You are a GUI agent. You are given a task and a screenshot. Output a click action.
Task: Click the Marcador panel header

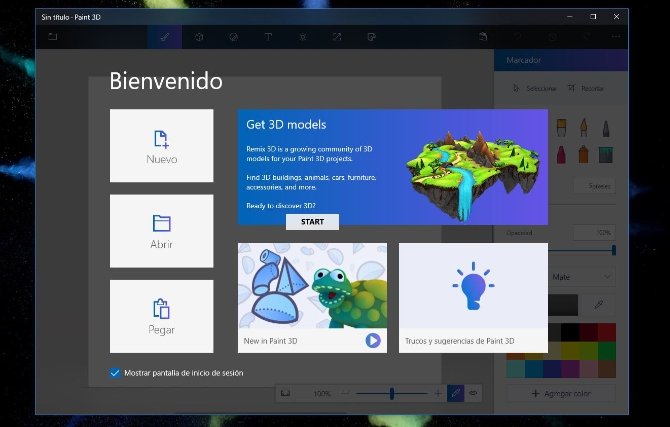click(561, 60)
